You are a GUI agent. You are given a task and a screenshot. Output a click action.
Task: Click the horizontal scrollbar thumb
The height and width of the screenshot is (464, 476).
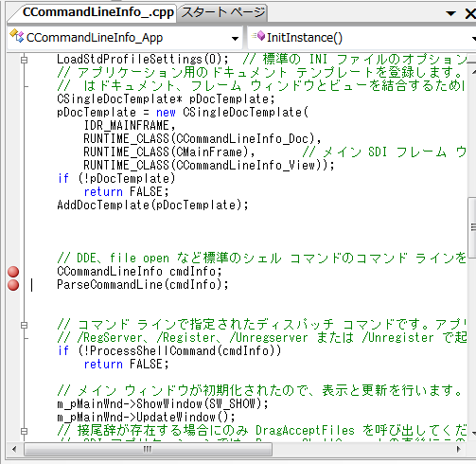(148, 449)
